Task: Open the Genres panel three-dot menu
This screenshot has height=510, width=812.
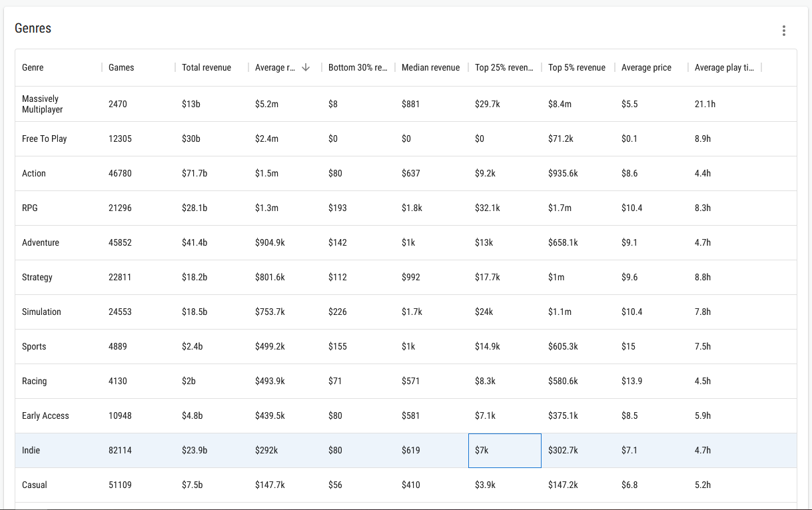Action: click(784, 31)
